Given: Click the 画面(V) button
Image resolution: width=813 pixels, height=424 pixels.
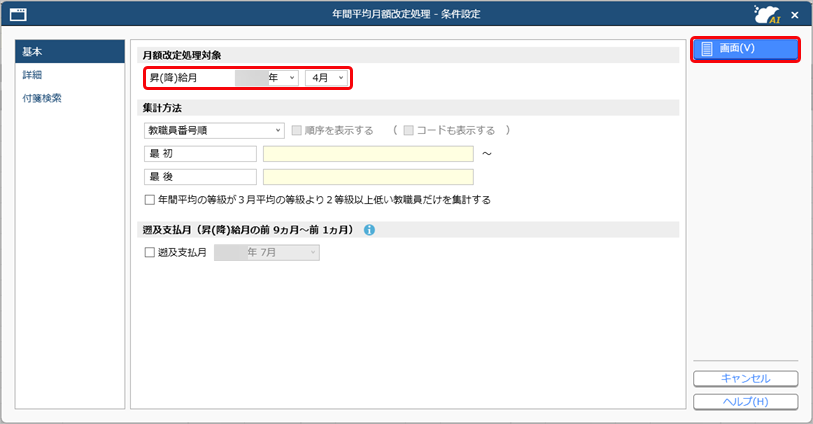Looking at the screenshot, I should 746,49.
